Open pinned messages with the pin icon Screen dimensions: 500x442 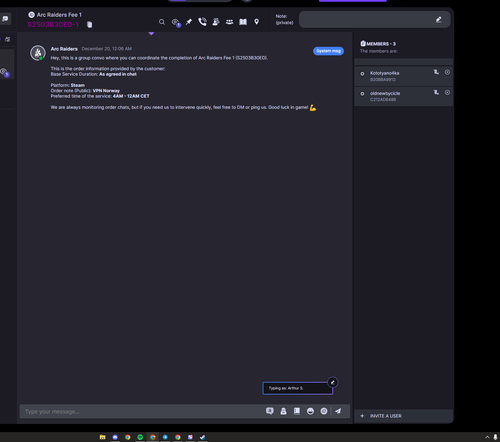click(x=189, y=22)
